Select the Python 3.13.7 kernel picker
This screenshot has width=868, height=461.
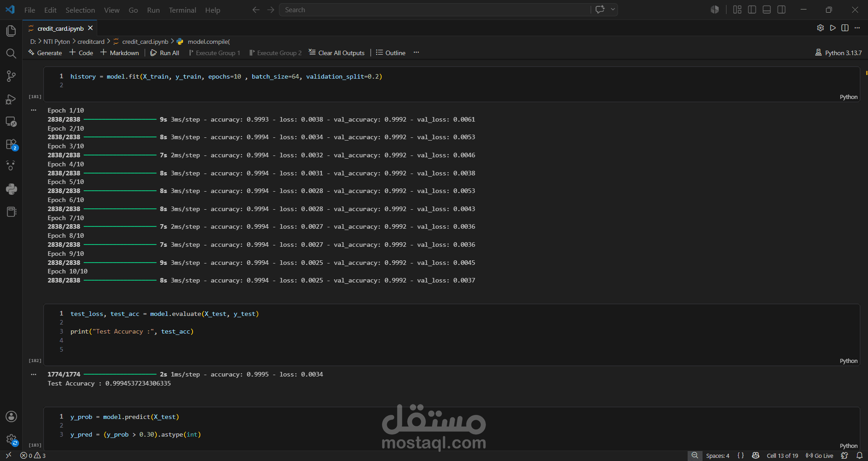point(839,53)
